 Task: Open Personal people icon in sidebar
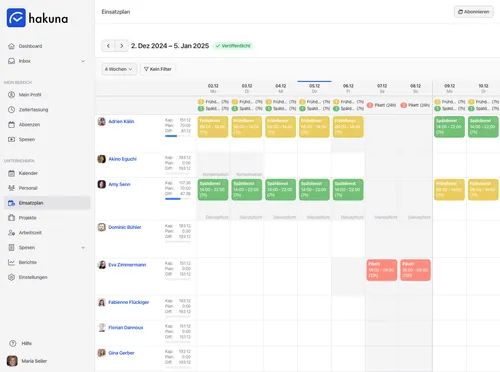point(11,188)
